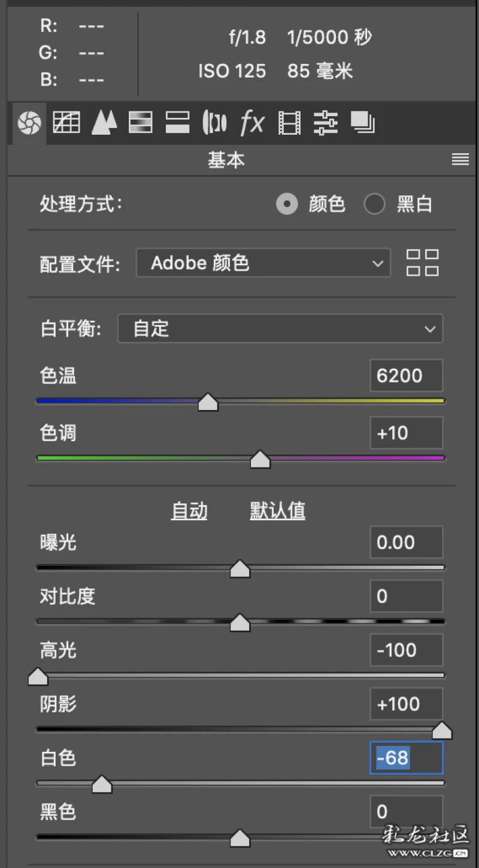Select the 黑白 (Black & White) radio button
479x868 pixels.
coord(374,205)
